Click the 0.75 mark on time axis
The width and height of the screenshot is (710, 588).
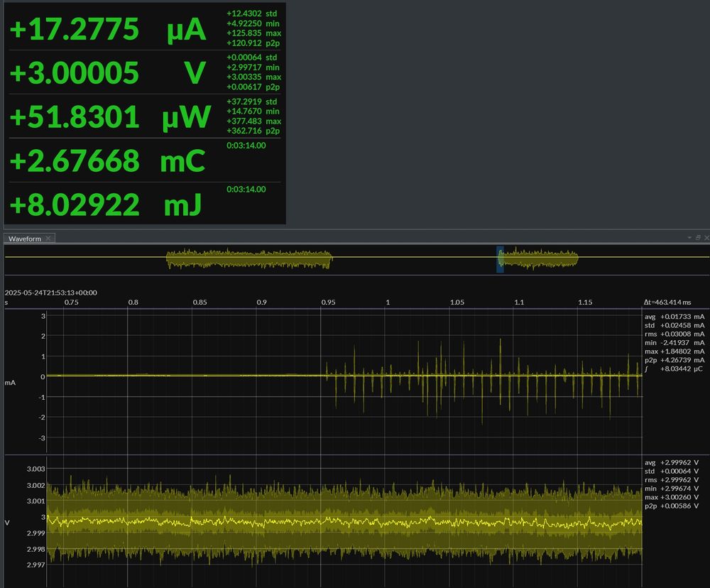tap(71, 302)
